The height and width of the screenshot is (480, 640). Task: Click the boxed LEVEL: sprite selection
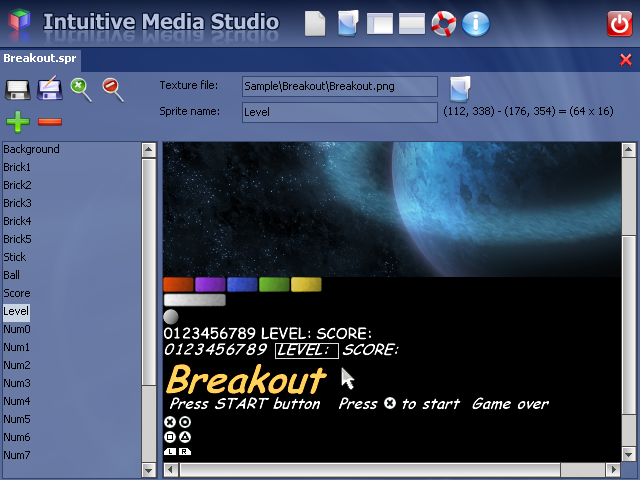click(x=307, y=351)
